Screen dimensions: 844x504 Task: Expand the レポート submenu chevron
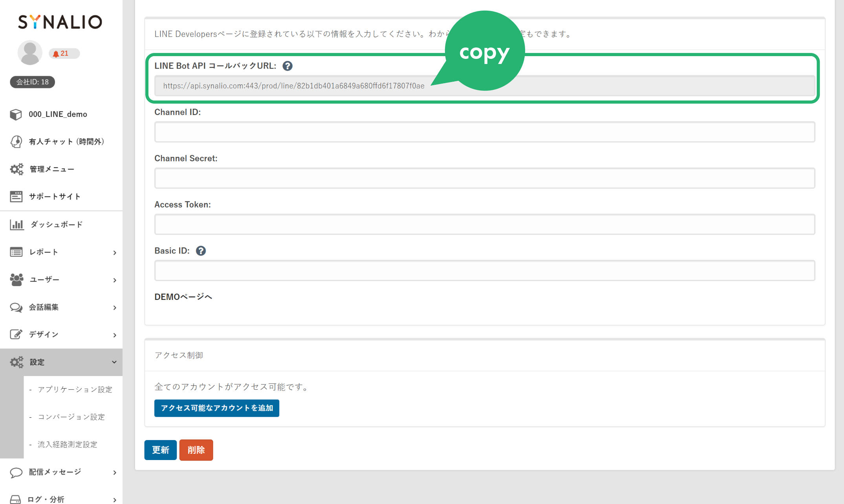pyautogui.click(x=114, y=252)
